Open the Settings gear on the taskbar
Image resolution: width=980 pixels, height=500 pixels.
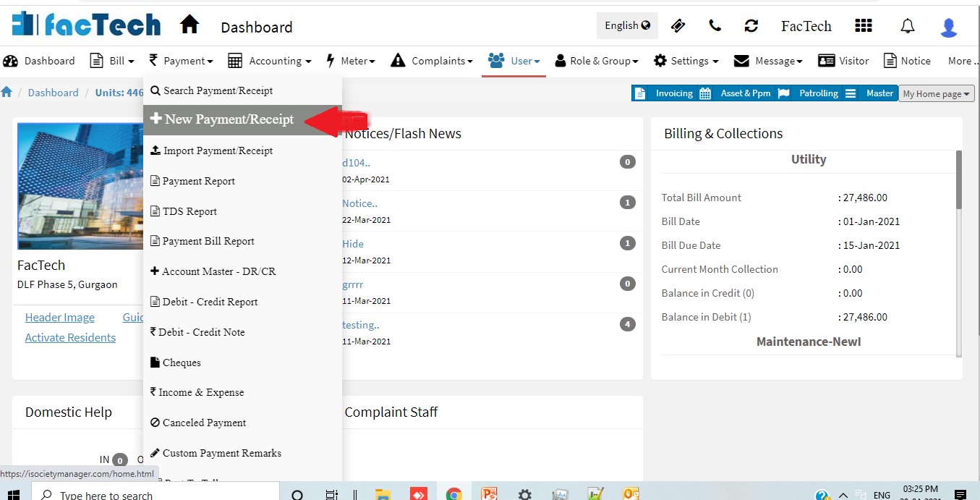coord(524,495)
